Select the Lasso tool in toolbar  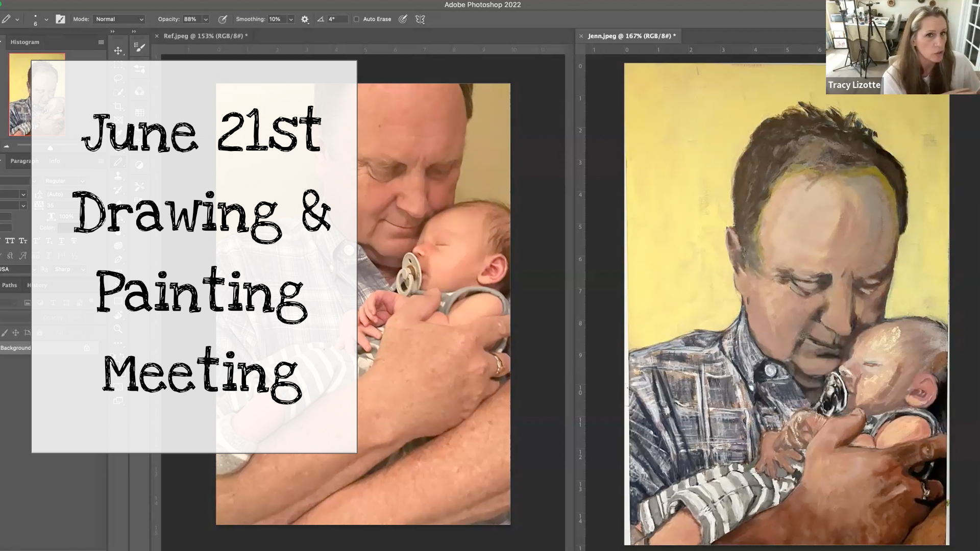tap(118, 78)
